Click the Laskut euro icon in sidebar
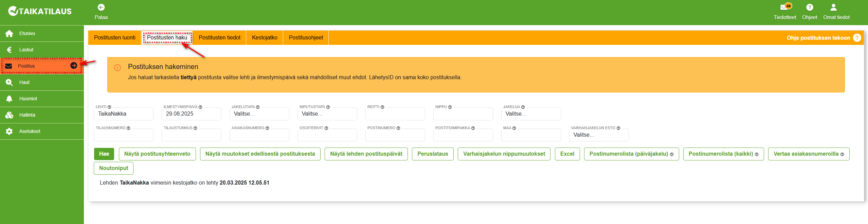868x224 pixels. coord(9,50)
